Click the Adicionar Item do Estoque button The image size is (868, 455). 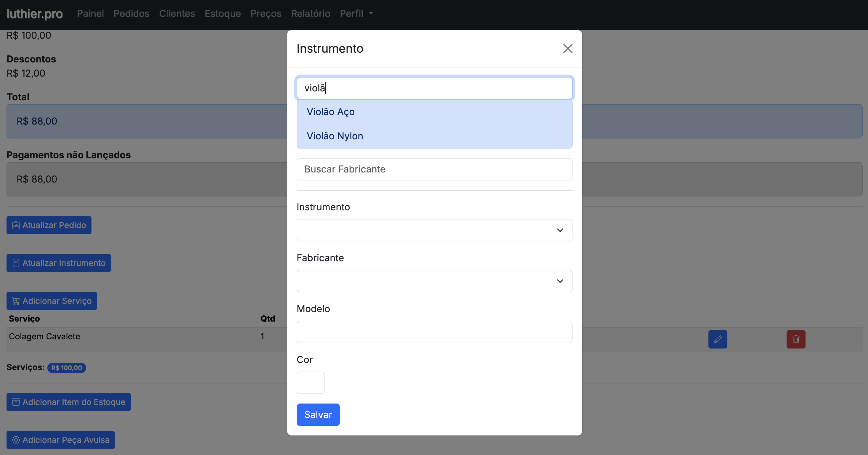coord(68,402)
